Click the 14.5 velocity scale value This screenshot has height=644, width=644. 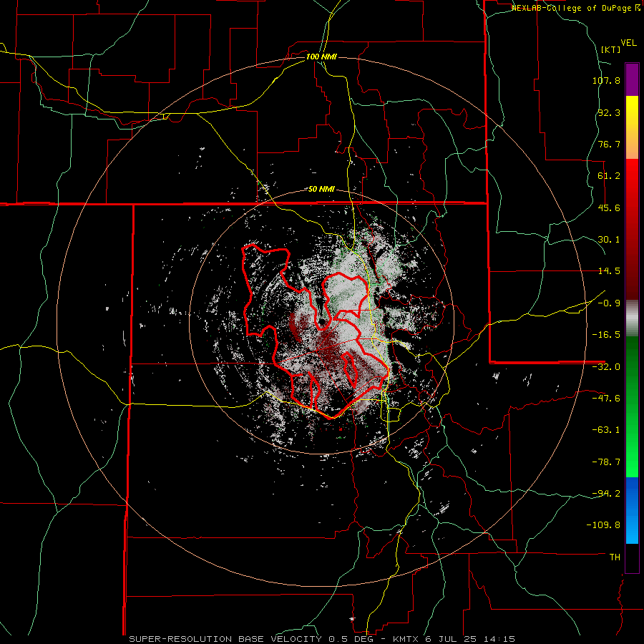click(x=609, y=271)
